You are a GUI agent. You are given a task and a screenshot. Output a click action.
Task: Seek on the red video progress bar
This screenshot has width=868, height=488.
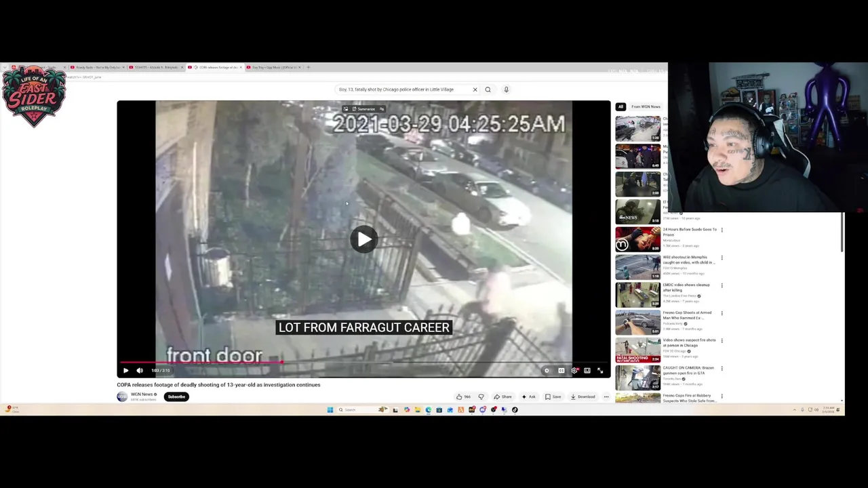pos(363,363)
